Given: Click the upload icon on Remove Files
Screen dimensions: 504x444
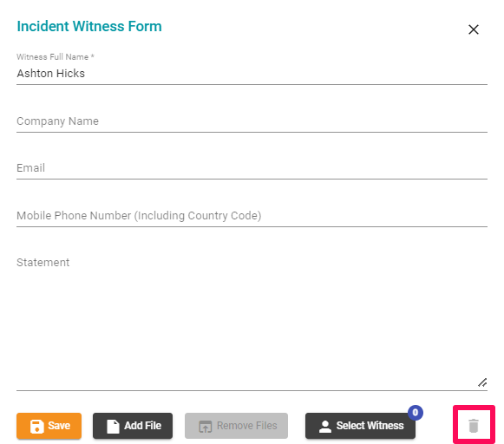Looking at the screenshot, I should [205, 427].
